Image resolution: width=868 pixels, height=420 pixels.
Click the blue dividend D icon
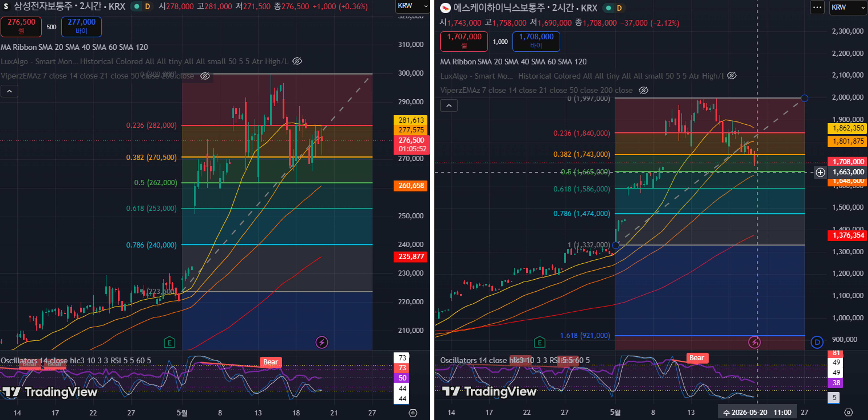(817, 342)
